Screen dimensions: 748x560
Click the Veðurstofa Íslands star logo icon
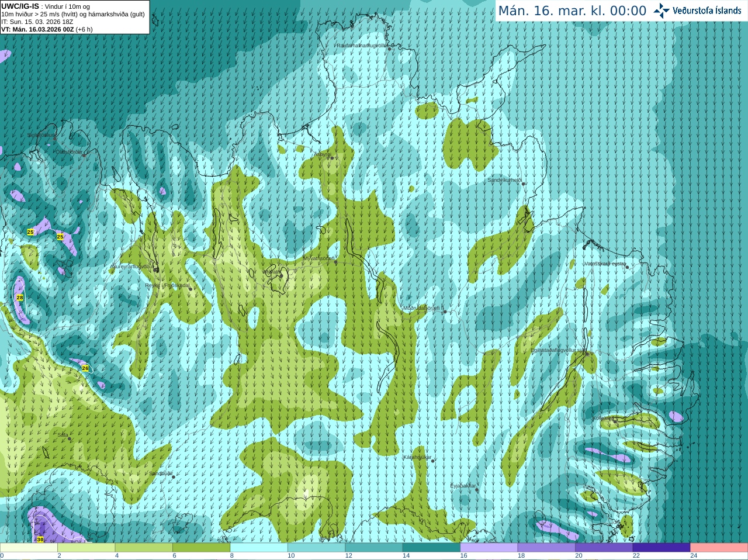(662, 11)
